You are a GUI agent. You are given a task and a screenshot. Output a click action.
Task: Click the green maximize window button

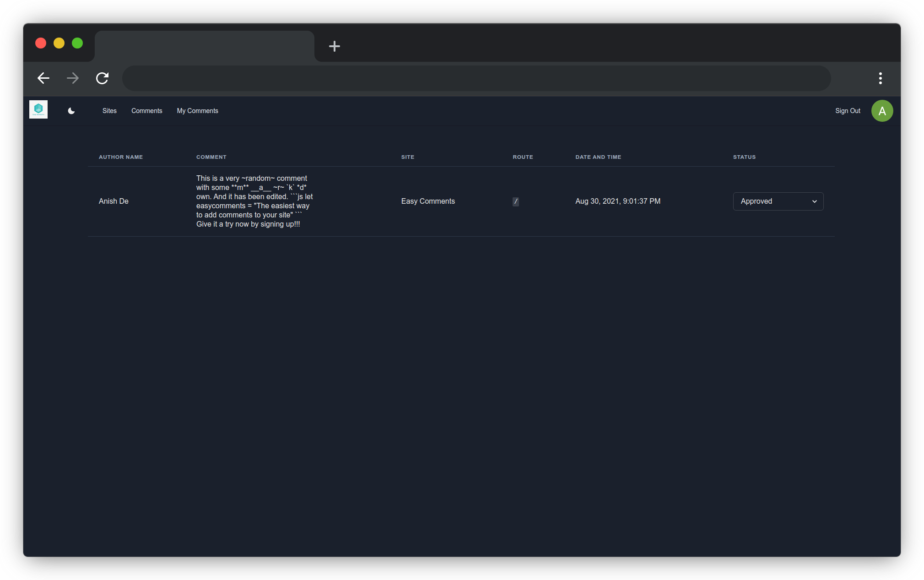tap(77, 43)
